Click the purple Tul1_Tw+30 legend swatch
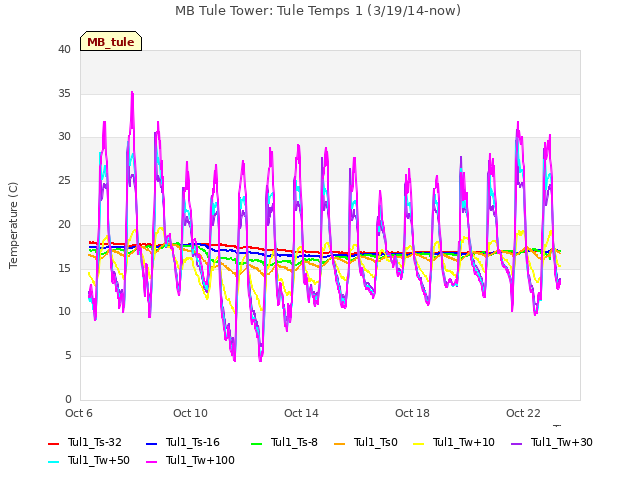This screenshot has height=480, width=640. tap(517, 444)
